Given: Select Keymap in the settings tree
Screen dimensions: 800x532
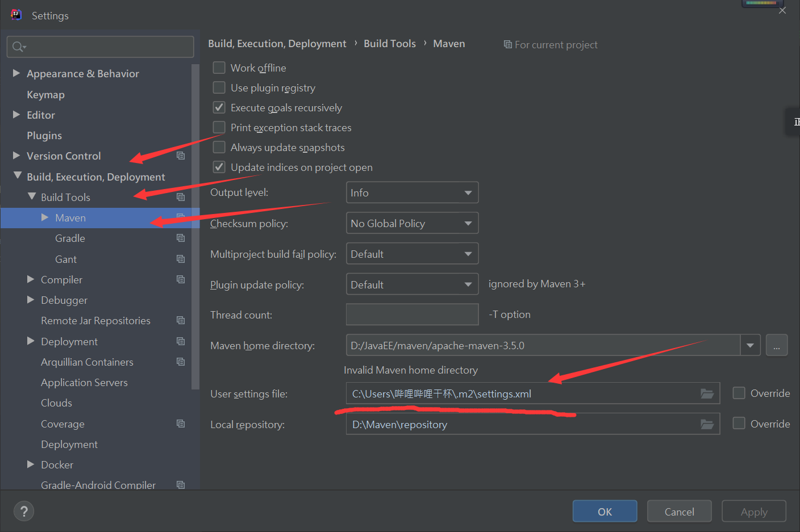Looking at the screenshot, I should 45,95.
